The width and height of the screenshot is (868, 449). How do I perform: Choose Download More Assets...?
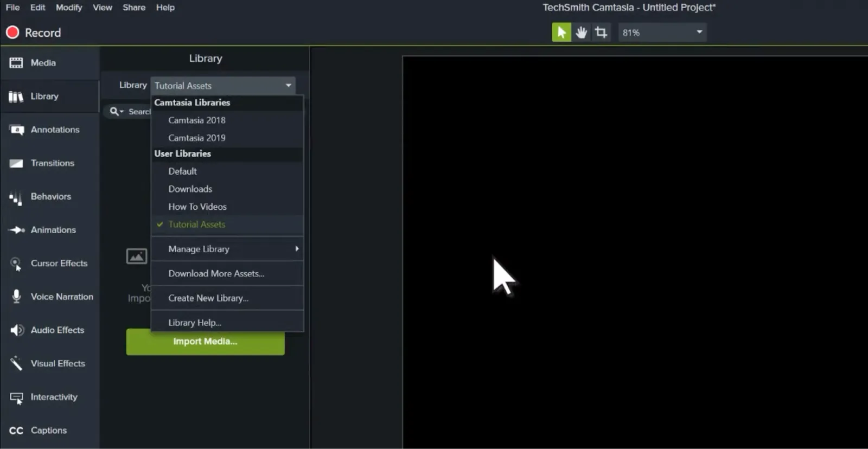point(227,274)
